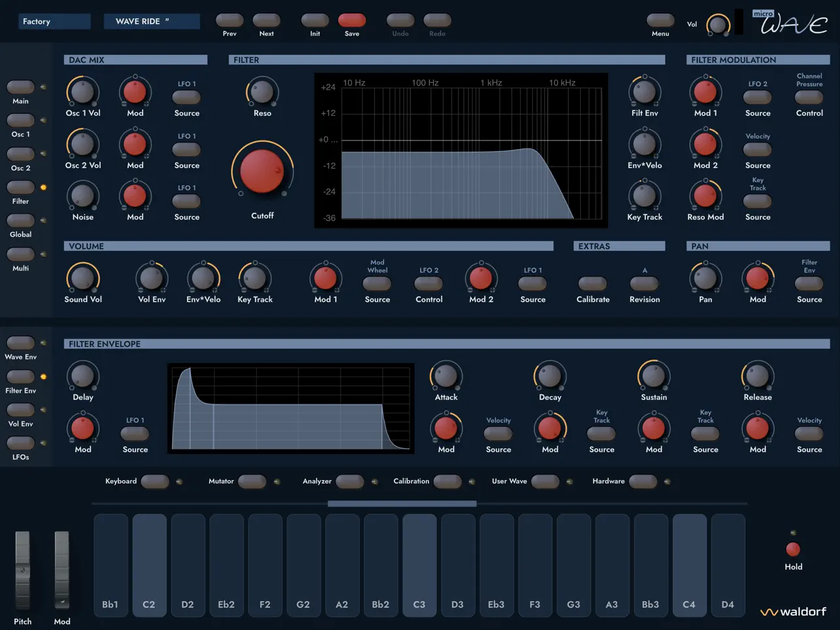Click the Filter Modulation Mod 1 knob
The height and width of the screenshot is (630, 840).
click(x=705, y=91)
